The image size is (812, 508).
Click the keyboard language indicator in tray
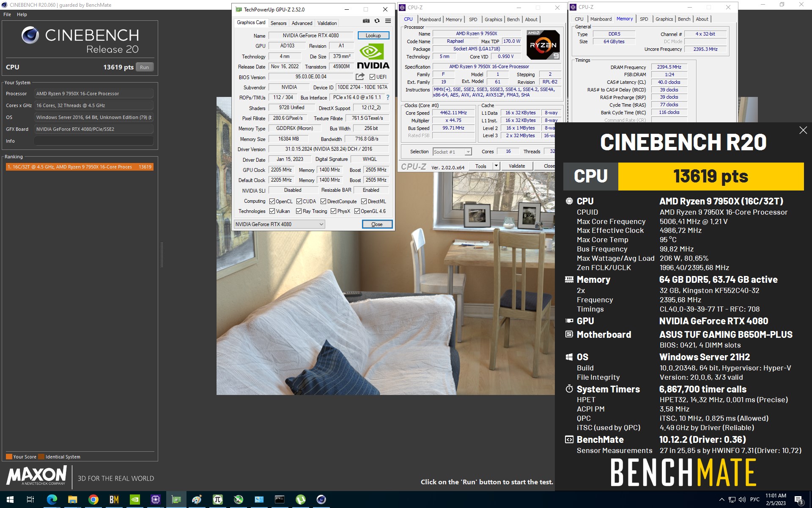[x=755, y=500]
